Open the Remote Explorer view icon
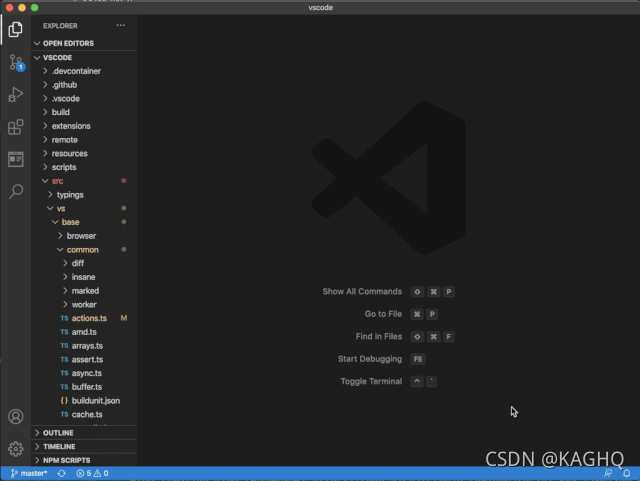 tap(16, 159)
